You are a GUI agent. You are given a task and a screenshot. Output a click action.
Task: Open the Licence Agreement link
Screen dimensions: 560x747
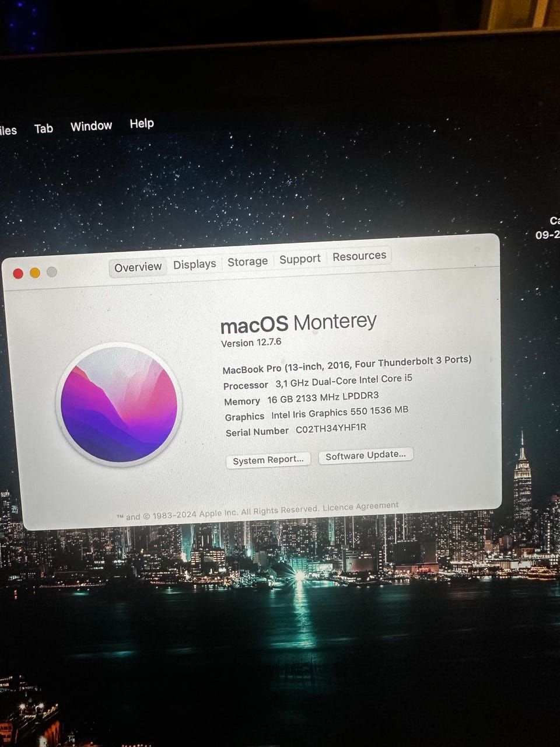tap(360, 507)
